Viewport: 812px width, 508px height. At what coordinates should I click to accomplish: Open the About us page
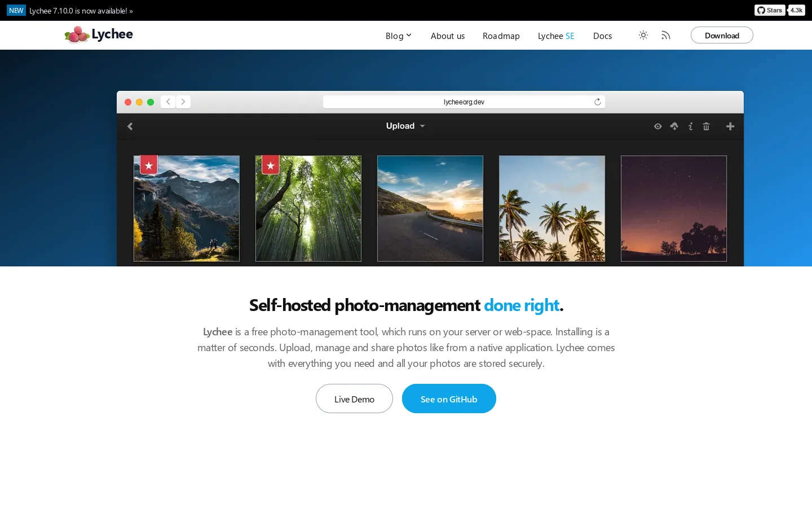point(448,36)
